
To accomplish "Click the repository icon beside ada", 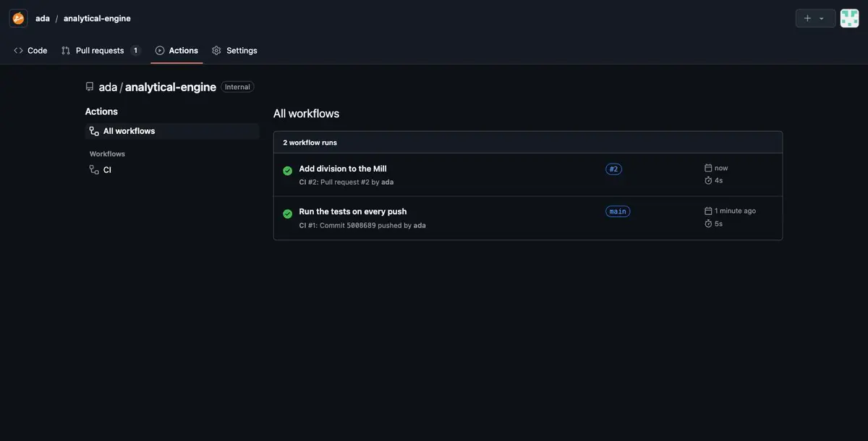I will pos(90,87).
